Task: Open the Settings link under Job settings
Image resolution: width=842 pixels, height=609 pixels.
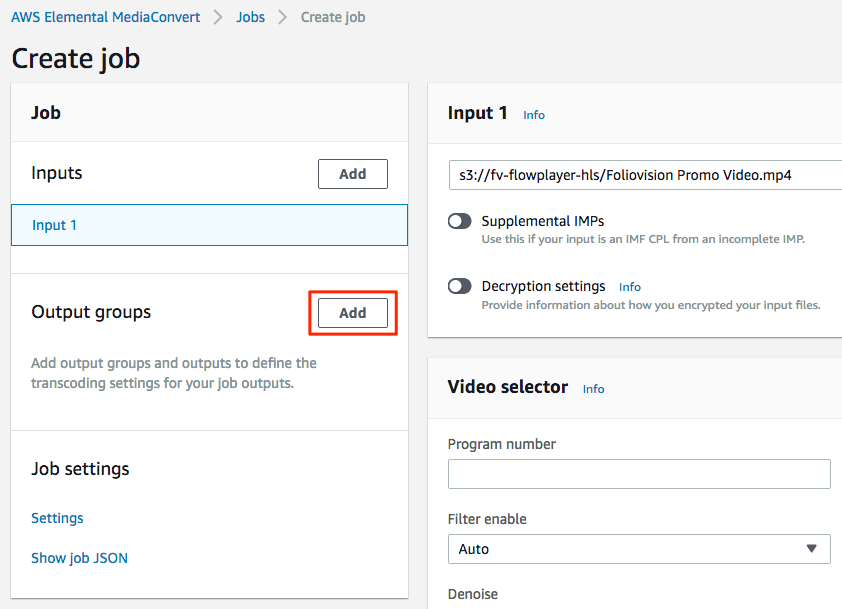Action: (57, 518)
